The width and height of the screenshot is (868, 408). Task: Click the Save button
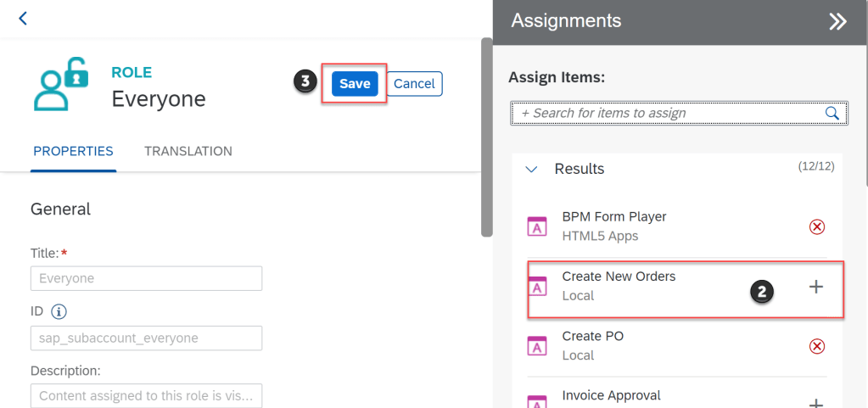tap(355, 83)
